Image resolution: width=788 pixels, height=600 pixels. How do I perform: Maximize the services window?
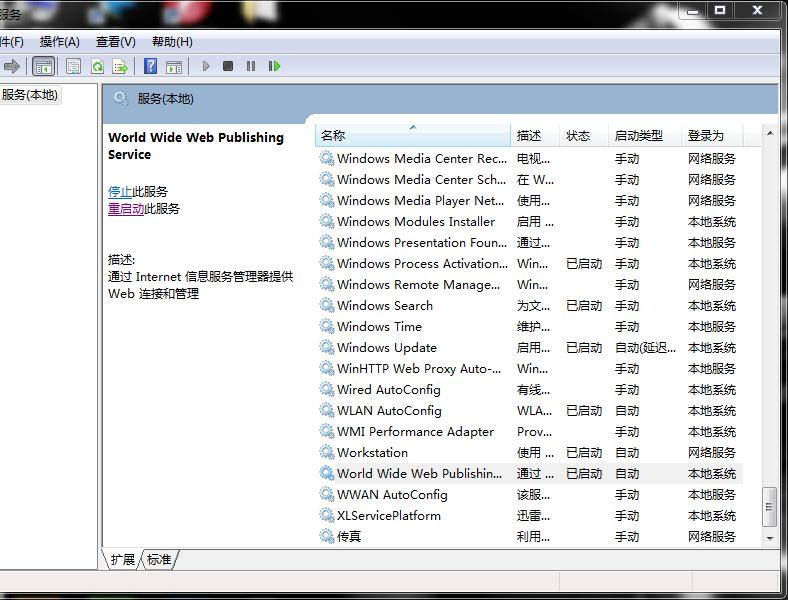[x=720, y=10]
